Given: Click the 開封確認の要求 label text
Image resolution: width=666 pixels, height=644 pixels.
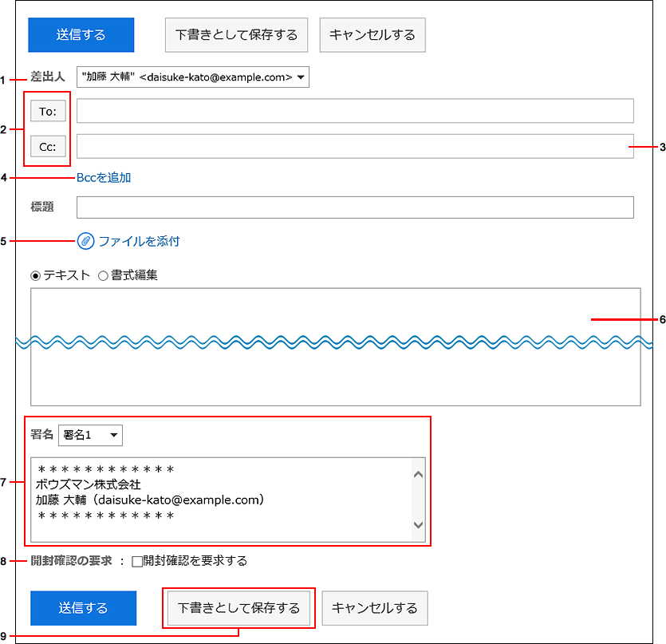Looking at the screenshot, I should [71, 561].
